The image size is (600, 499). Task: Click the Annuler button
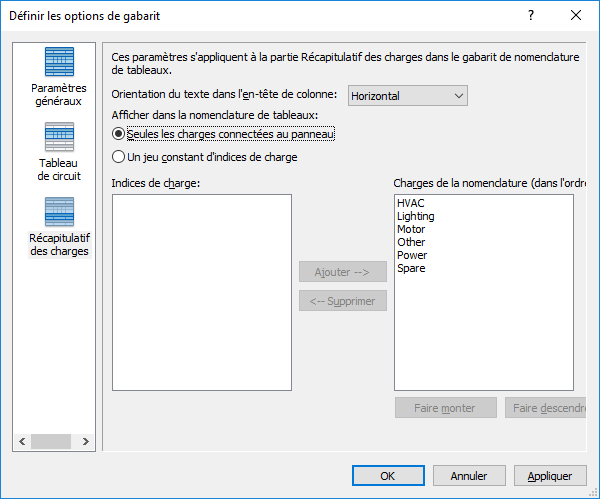(x=469, y=476)
